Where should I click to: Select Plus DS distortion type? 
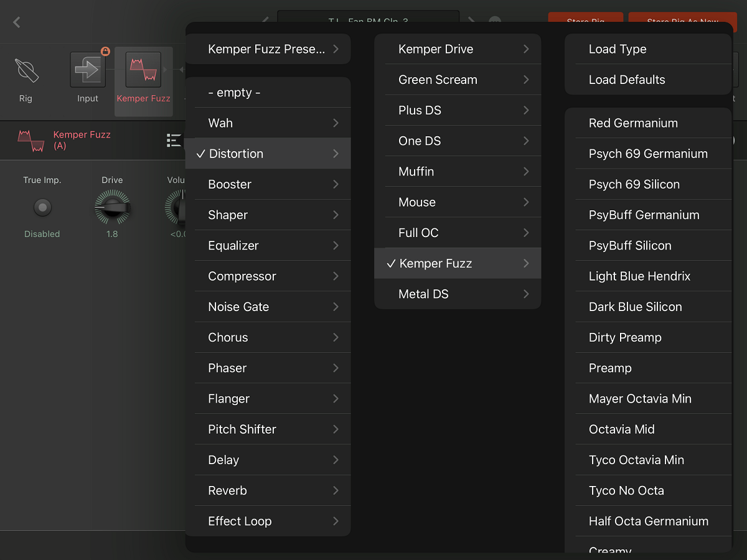point(458,110)
